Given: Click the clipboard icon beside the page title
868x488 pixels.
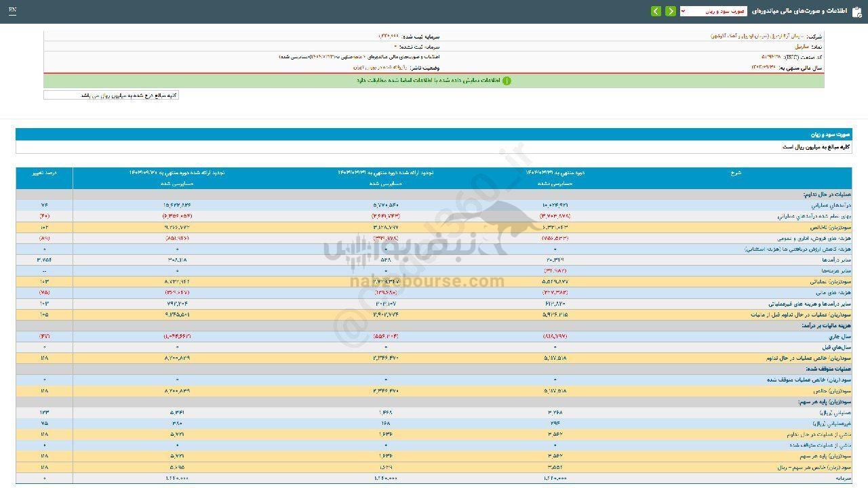Looking at the screenshot, I should coord(856,11).
